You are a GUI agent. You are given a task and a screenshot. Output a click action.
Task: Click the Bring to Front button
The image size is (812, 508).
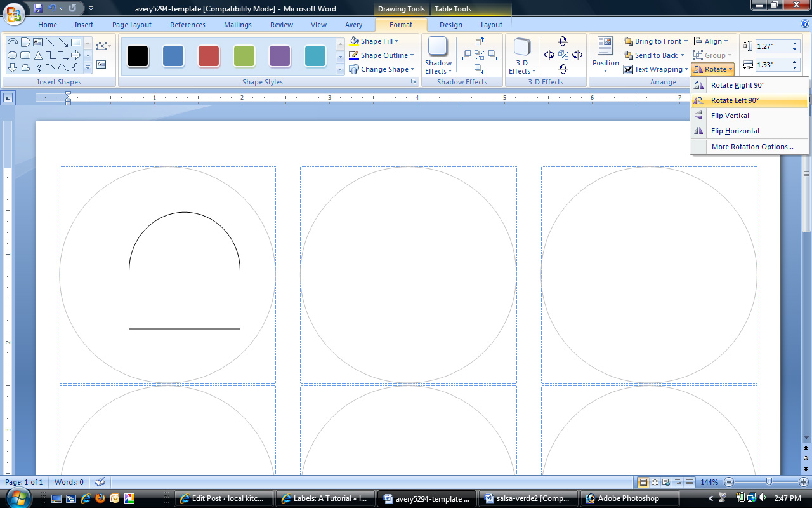pyautogui.click(x=653, y=41)
